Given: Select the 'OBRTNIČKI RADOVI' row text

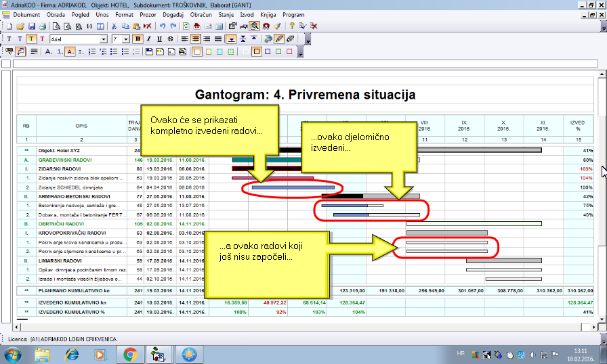Looking at the screenshot, I should pyautogui.click(x=61, y=224).
